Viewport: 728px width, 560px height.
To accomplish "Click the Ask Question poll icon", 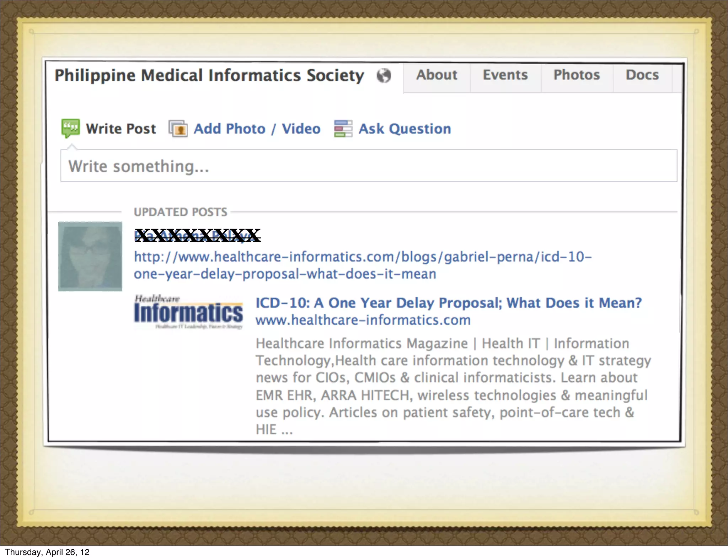I will coord(343,129).
